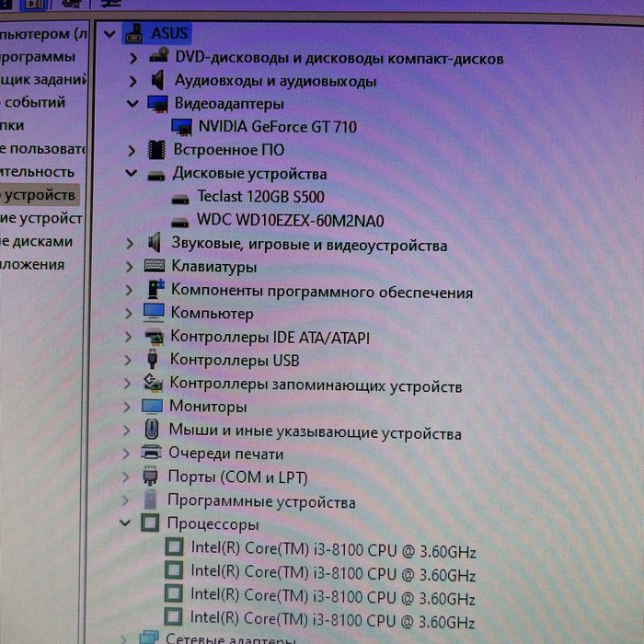Click the Аудиовходы и аудиовыходы speaker icon
This screenshot has width=644, height=644.
157,80
